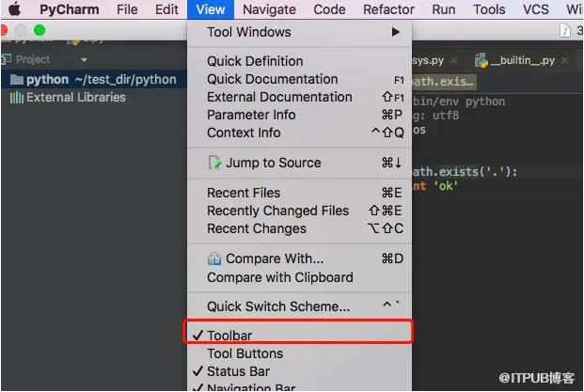The height and width of the screenshot is (392, 584).
Task: Select External Libraries node
Action: pyautogui.click(x=76, y=98)
